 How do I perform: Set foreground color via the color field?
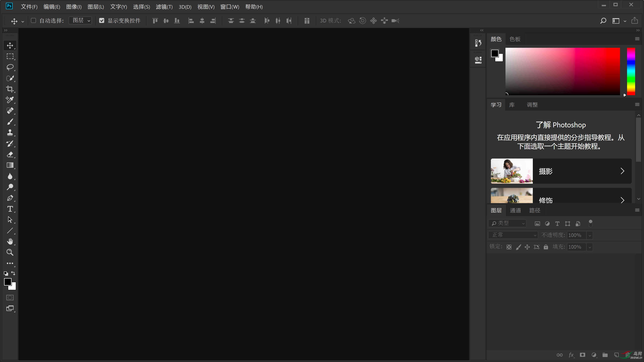(x=562, y=71)
